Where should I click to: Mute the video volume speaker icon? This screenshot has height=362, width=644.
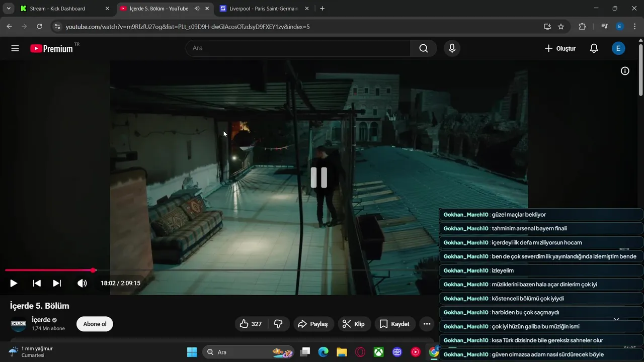[x=82, y=283]
